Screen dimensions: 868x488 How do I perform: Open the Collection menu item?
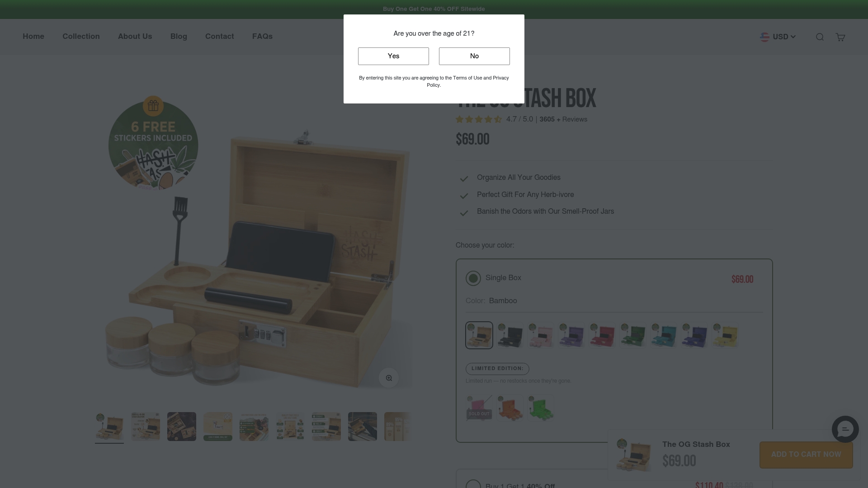(x=81, y=37)
